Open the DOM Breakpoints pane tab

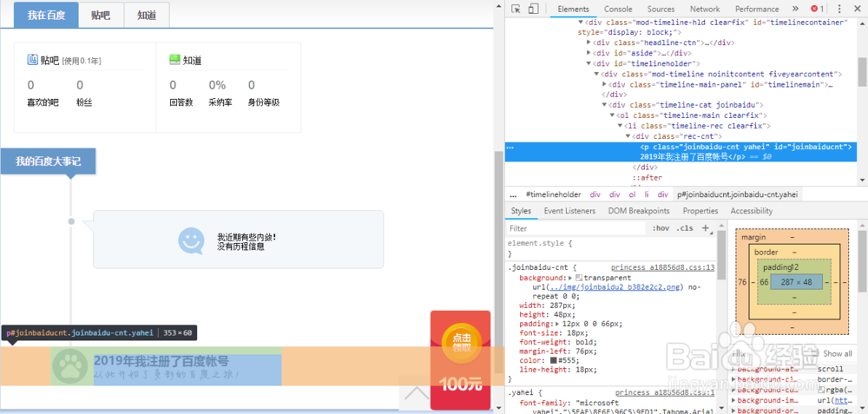click(638, 211)
